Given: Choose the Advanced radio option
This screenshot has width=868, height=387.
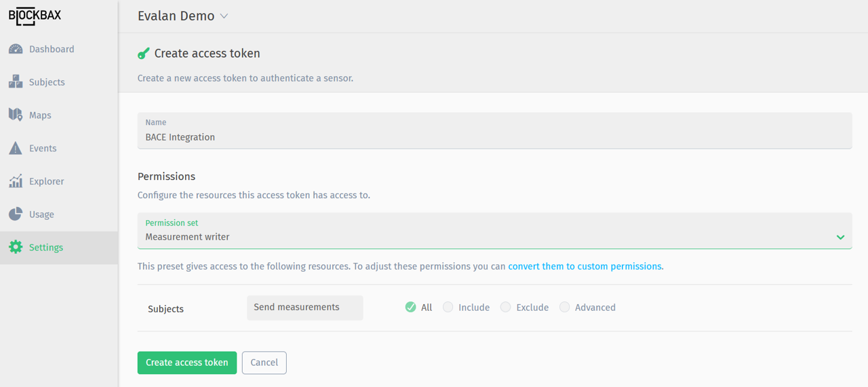Looking at the screenshot, I should click(564, 308).
